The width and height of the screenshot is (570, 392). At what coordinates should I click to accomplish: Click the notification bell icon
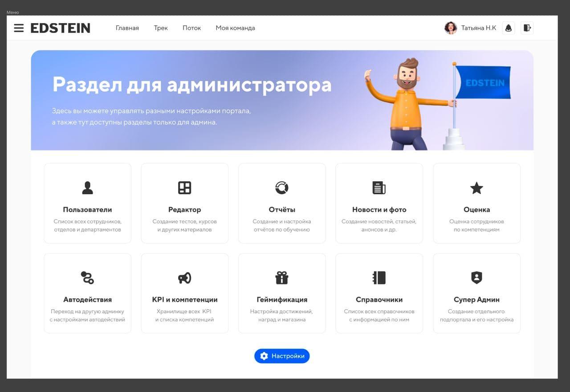point(508,28)
